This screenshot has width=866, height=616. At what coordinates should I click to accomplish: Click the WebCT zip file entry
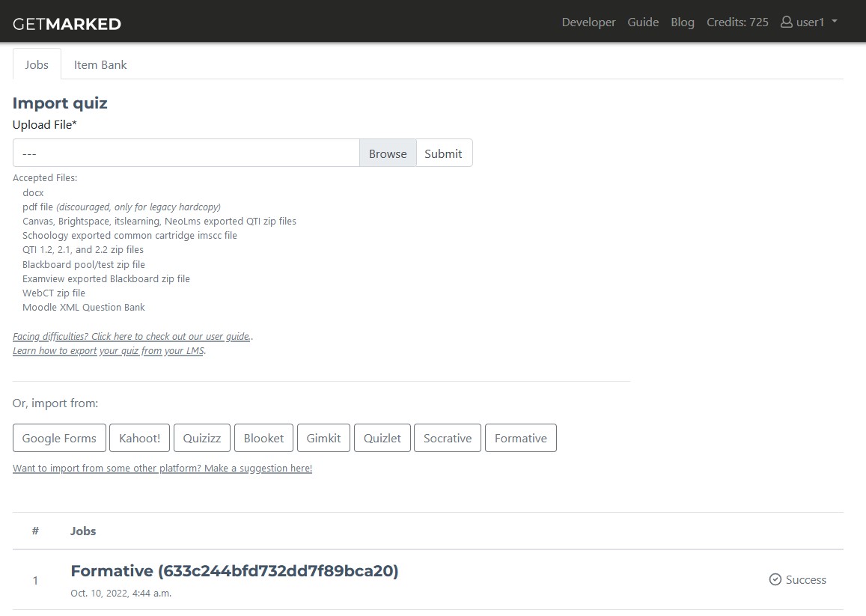[x=54, y=293]
